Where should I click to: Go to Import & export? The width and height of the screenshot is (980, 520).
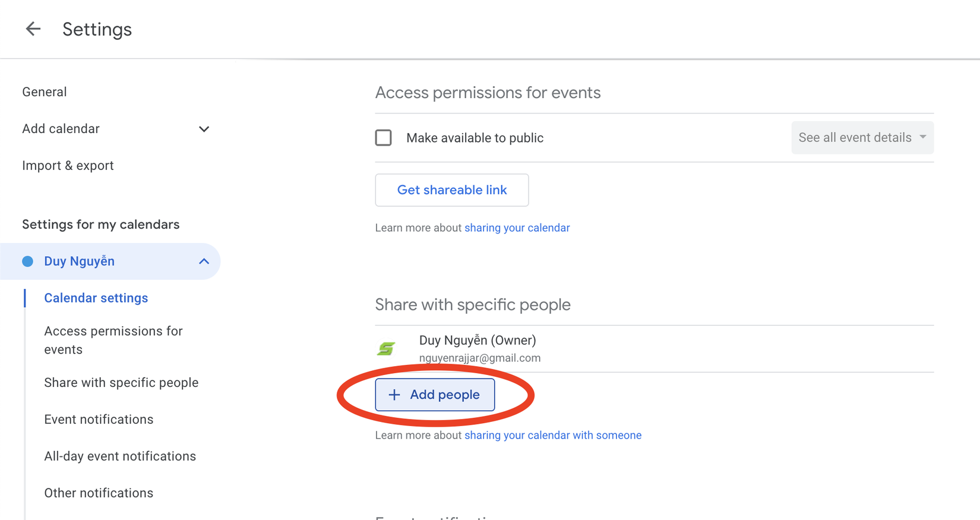click(68, 166)
